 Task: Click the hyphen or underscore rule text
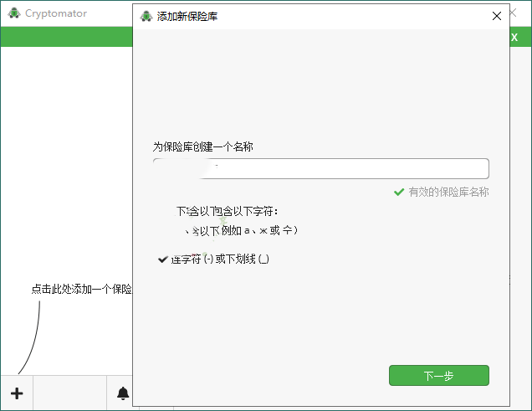pyautogui.click(x=220, y=259)
